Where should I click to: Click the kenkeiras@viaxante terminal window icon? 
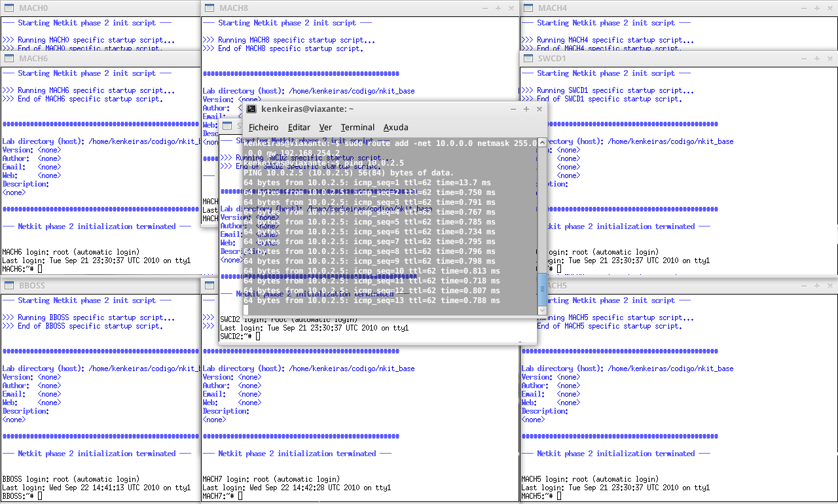(x=251, y=109)
